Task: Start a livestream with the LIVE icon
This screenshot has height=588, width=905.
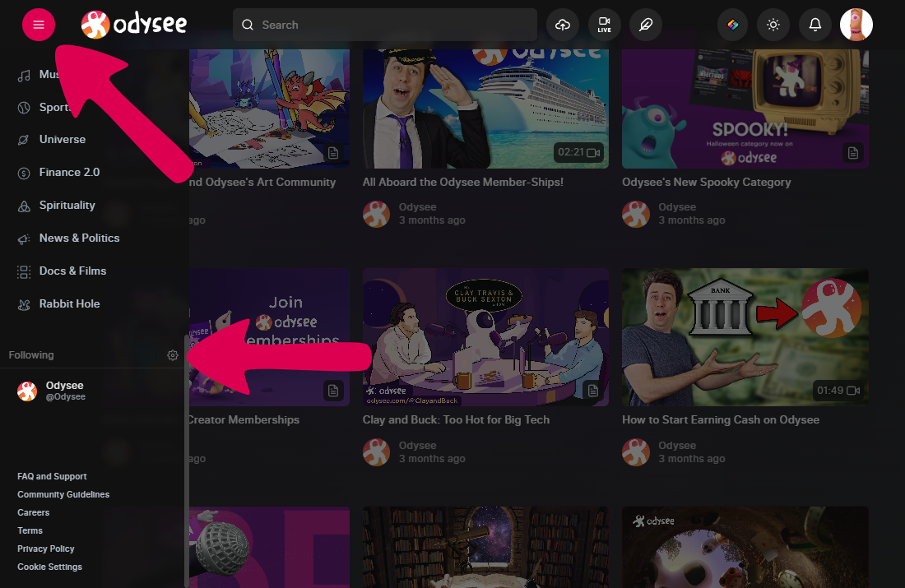Action: 605,25
